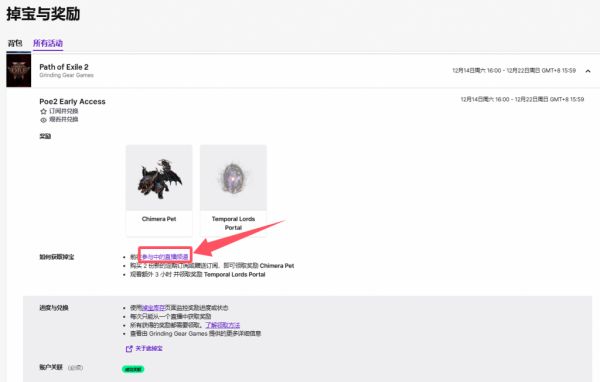
Task: Open the 关于此掉宝 link
Action: pos(149,349)
